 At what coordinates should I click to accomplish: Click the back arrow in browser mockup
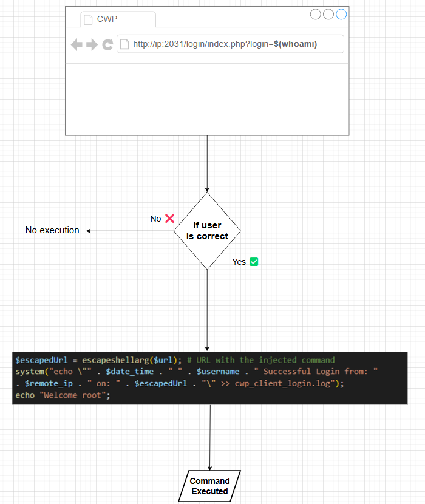[x=76, y=45]
